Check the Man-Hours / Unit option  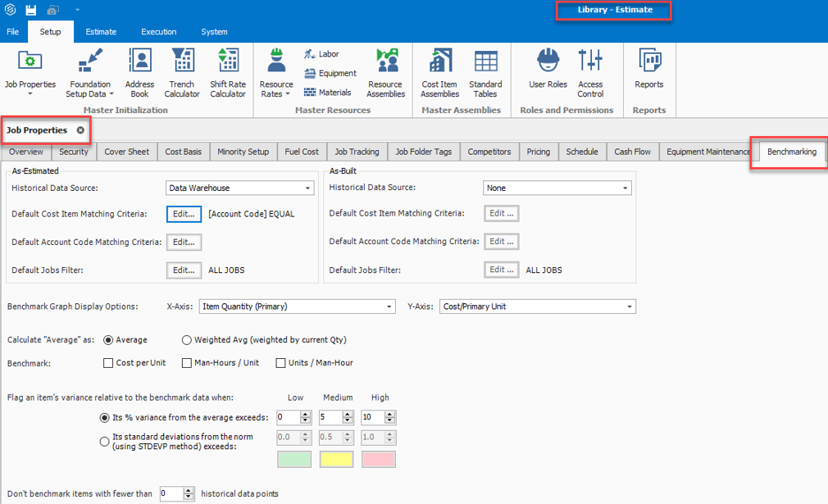click(x=187, y=362)
